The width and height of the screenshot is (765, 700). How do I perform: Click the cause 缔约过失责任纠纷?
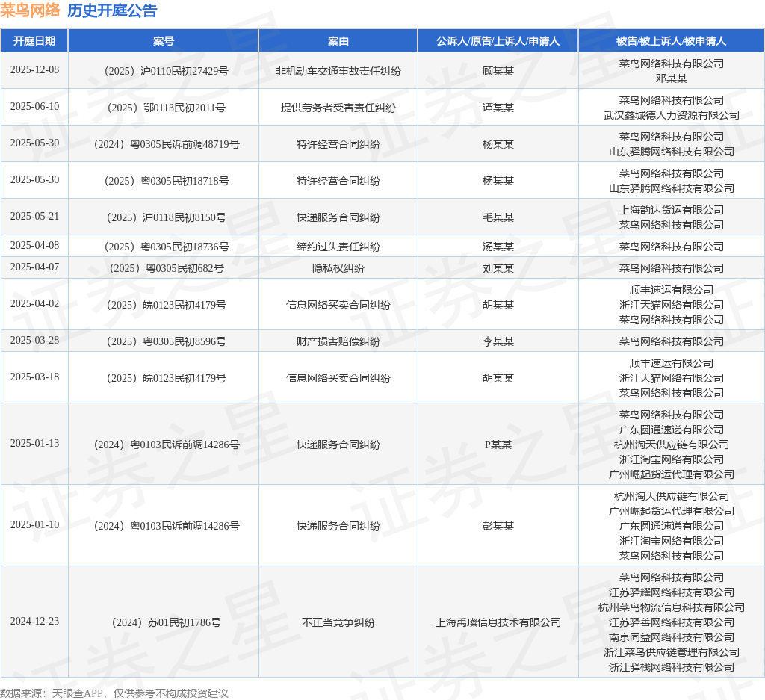(338, 247)
